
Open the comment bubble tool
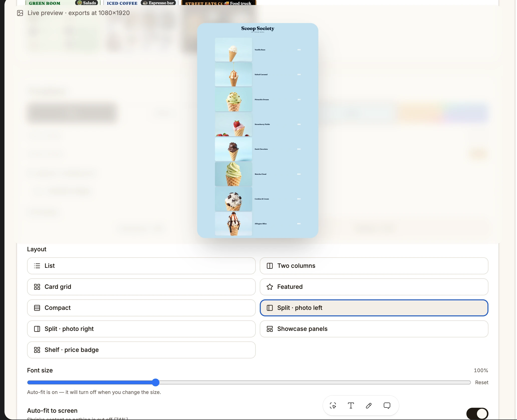[387, 405]
